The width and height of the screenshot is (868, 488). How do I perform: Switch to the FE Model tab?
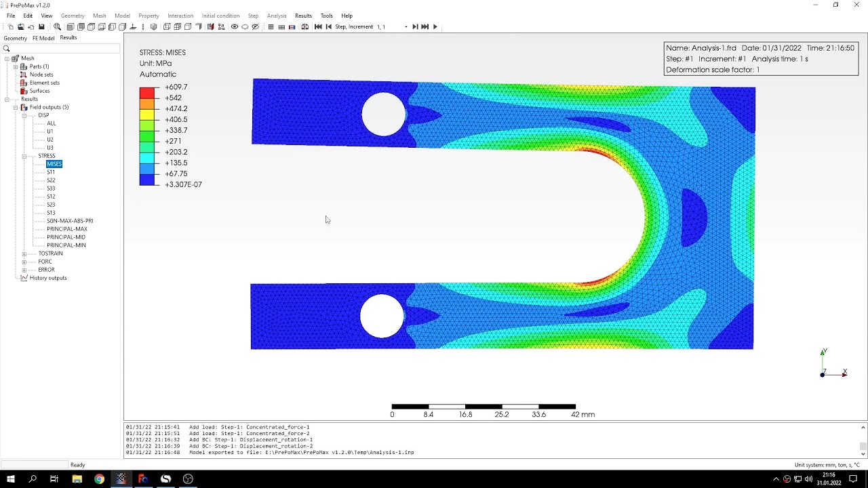[x=43, y=38]
